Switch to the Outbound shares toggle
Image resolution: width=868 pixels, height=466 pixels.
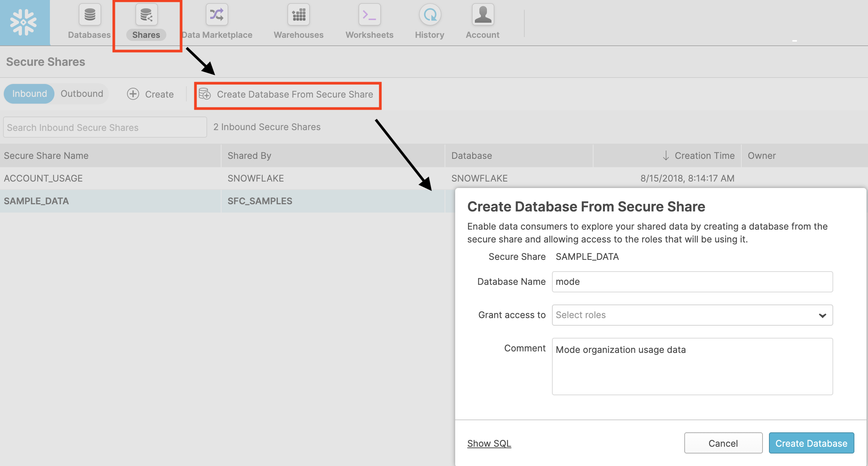coord(82,94)
